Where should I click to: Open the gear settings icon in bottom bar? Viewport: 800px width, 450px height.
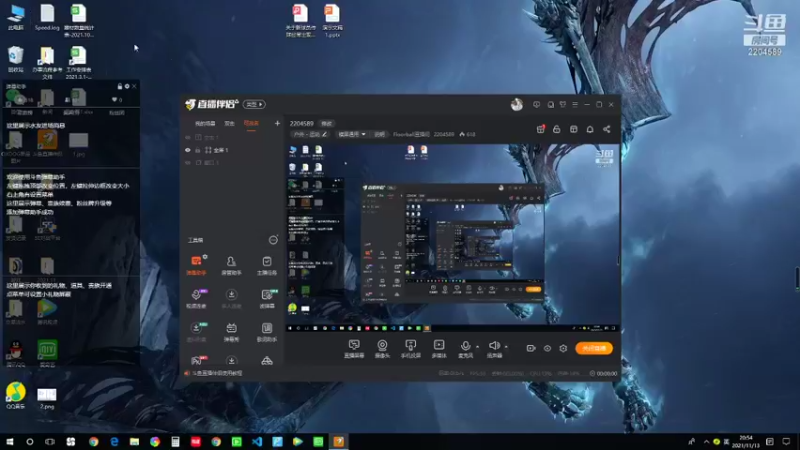[563, 348]
